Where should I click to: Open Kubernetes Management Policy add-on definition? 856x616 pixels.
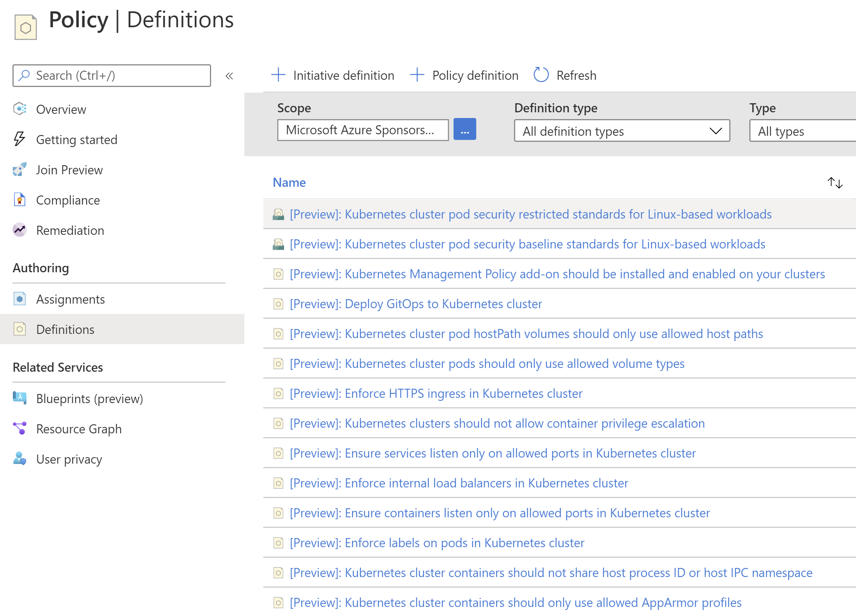point(558,274)
